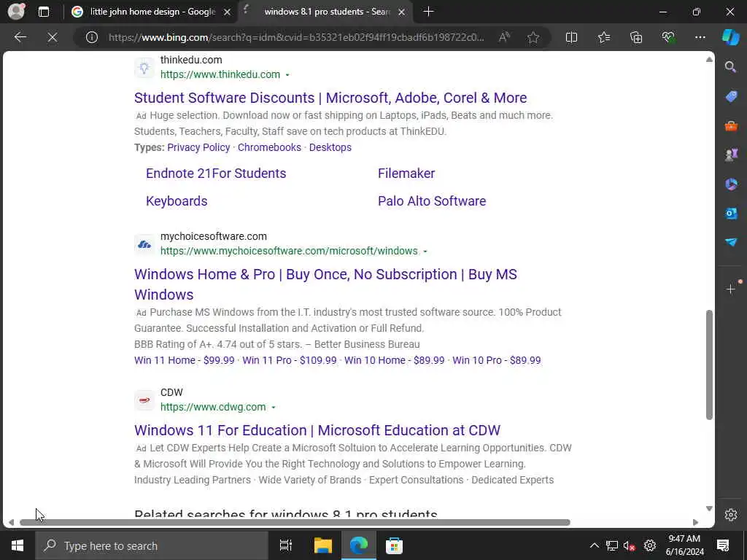Viewport: 747px width, 560px height.
Task: Open muted volume tray icon
Action: pos(630,545)
